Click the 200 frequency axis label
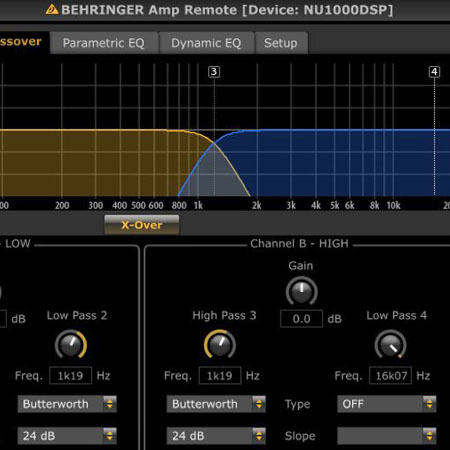Viewport: 450px width, 450px height. coord(62,205)
